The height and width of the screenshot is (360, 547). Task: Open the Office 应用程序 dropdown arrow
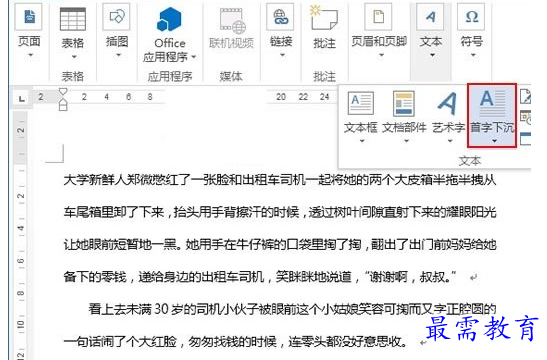tap(194, 57)
